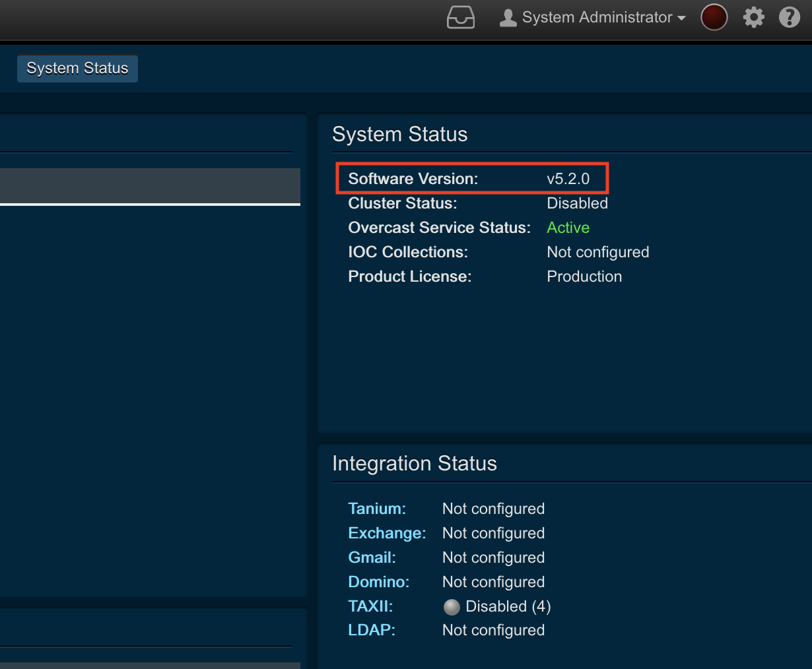Open help via the question mark icon
This screenshot has height=669, width=812.
(789, 17)
